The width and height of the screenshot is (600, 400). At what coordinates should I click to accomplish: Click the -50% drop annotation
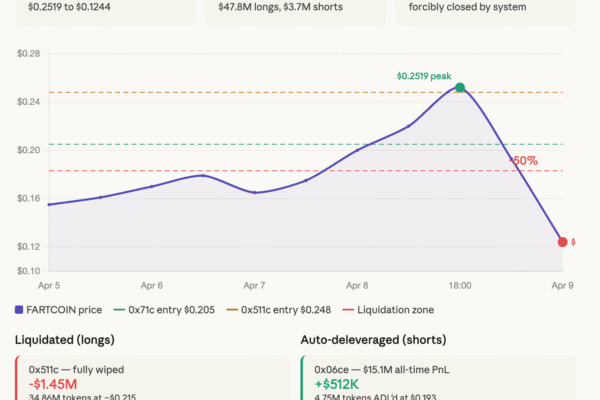pos(524,160)
